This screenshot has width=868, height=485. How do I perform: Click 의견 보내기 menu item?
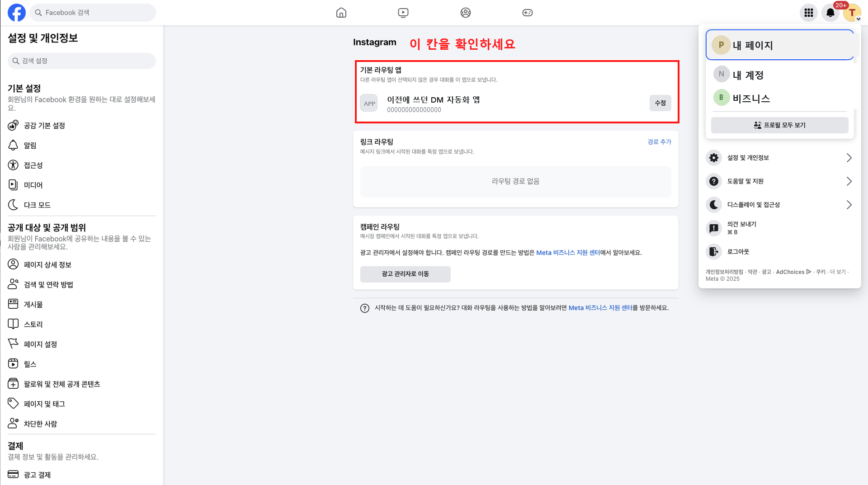click(780, 228)
